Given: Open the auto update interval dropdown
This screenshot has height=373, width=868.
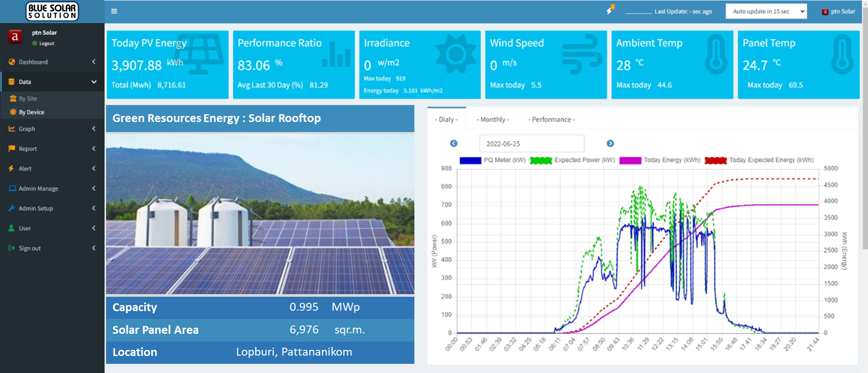Looking at the screenshot, I should click(766, 11).
